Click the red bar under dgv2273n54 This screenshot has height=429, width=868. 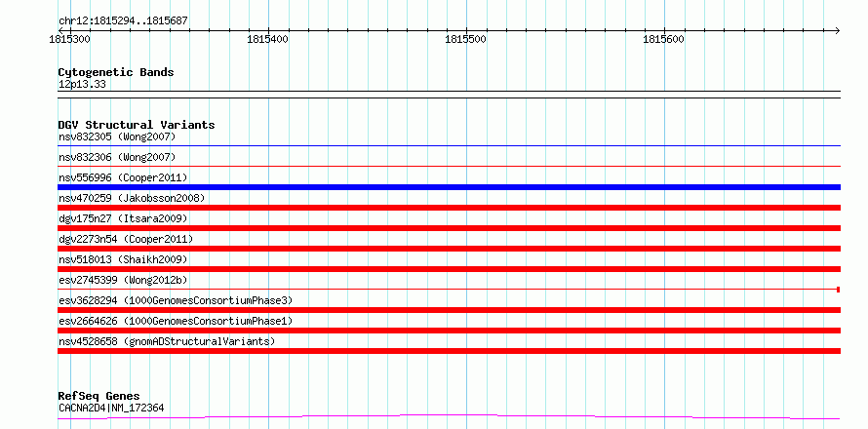(x=450, y=249)
